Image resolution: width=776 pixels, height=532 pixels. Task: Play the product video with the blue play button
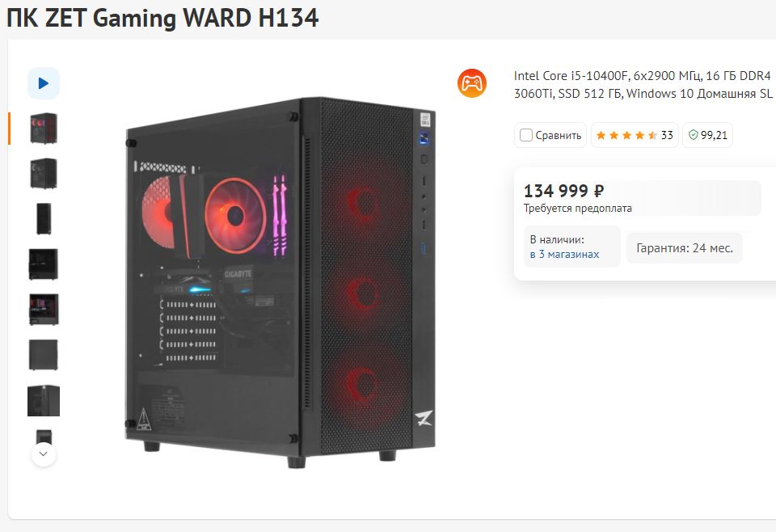point(44,83)
